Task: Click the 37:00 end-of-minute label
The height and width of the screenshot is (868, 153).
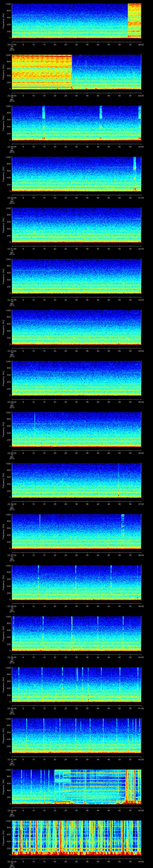Action: (141, 504)
